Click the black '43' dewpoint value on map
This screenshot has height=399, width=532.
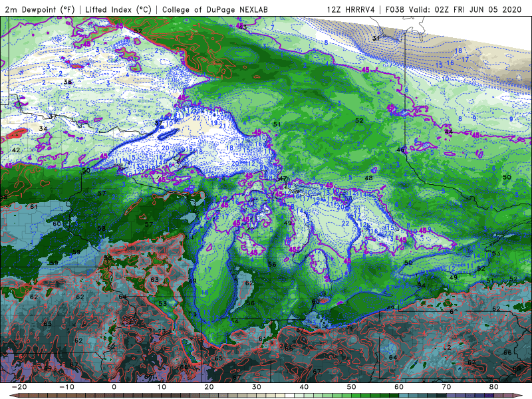243,27
